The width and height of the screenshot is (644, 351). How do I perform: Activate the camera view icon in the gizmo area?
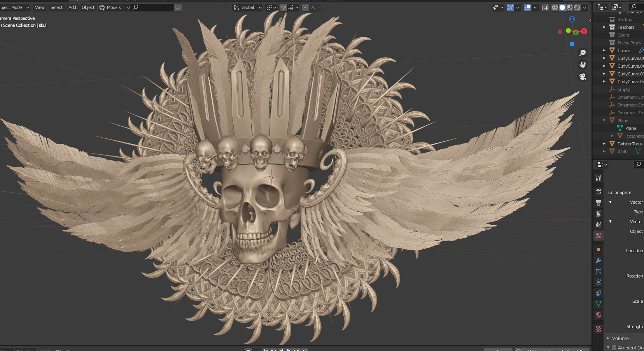583,77
